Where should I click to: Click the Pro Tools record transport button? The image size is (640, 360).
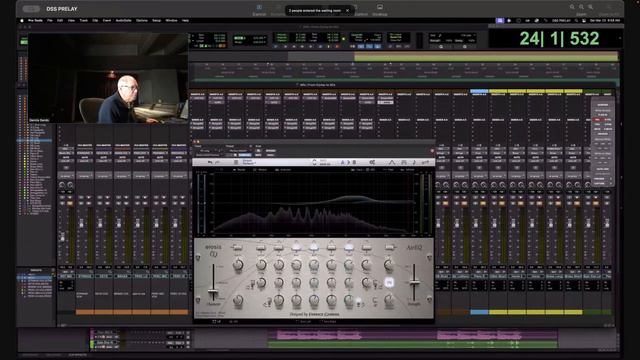click(x=337, y=47)
